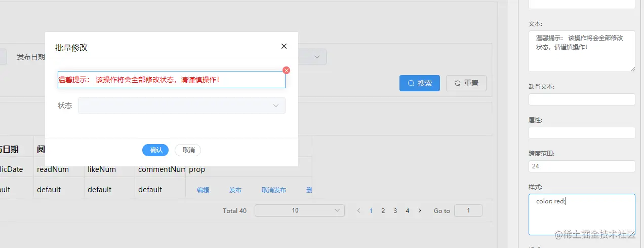644x248 pixels.
Task: Go to the previous page arrow
Action: [x=359, y=210]
